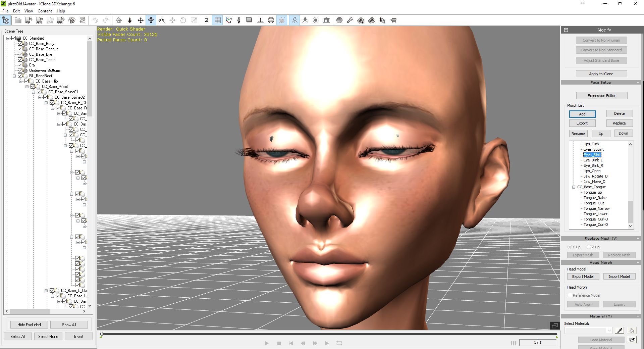
Task: Open the Help menu
Action: point(61,11)
